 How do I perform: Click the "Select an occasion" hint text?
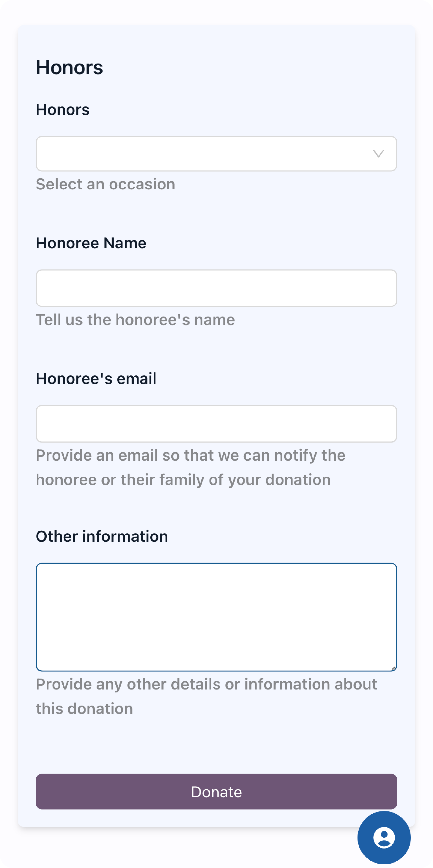click(105, 184)
